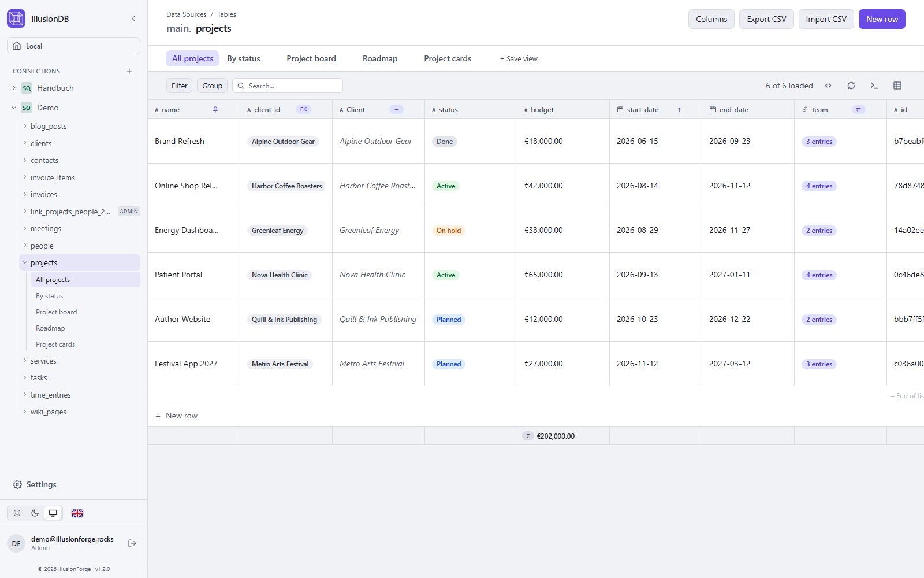The width and height of the screenshot is (924, 578).
Task: Open the Project board tab
Action: pyautogui.click(x=311, y=58)
